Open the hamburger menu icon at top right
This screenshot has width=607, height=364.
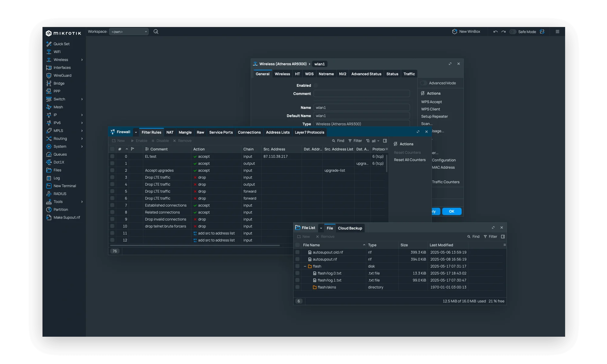[x=557, y=32]
